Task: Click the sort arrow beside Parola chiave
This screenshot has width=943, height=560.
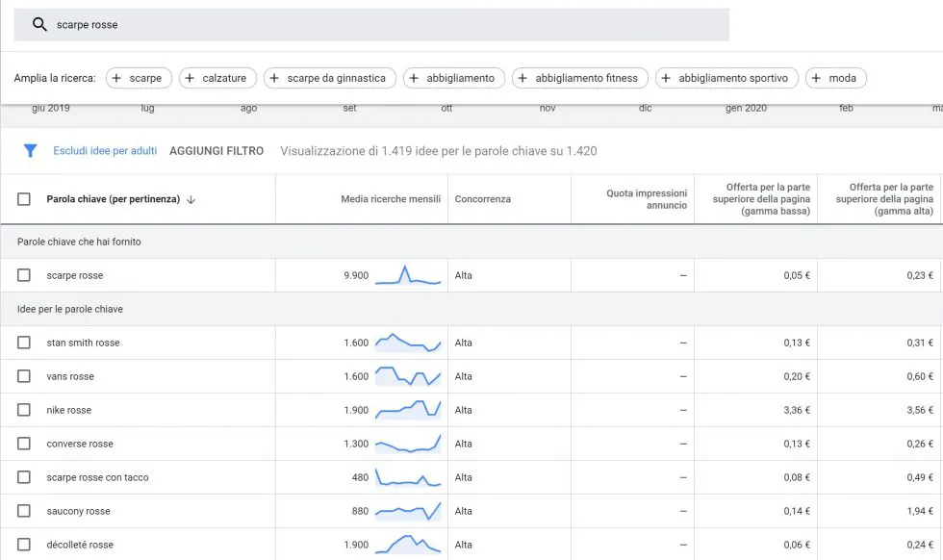Action: tap(191, 200)
